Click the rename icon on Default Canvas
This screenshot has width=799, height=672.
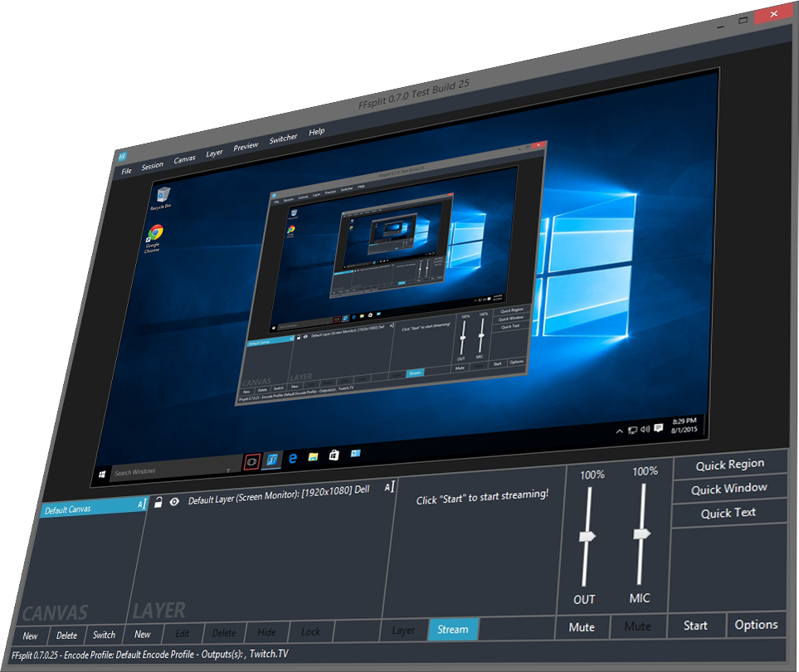[x=141, y=504]
